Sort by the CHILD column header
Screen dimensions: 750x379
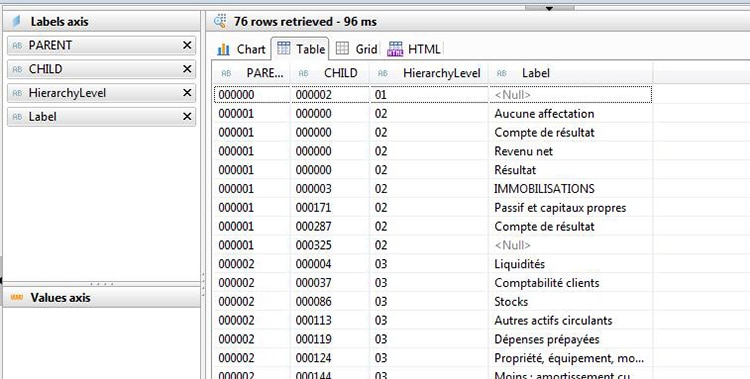click(x=330, y=73)
